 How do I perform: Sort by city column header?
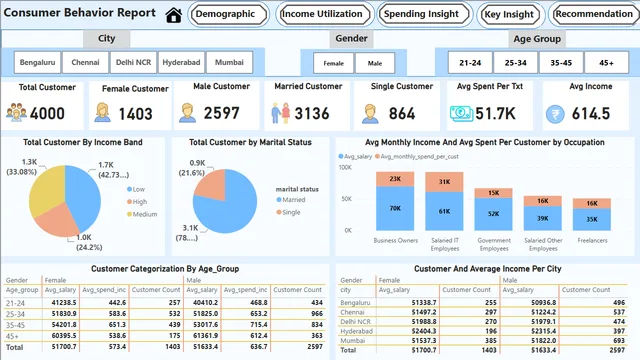pos(346,290)
